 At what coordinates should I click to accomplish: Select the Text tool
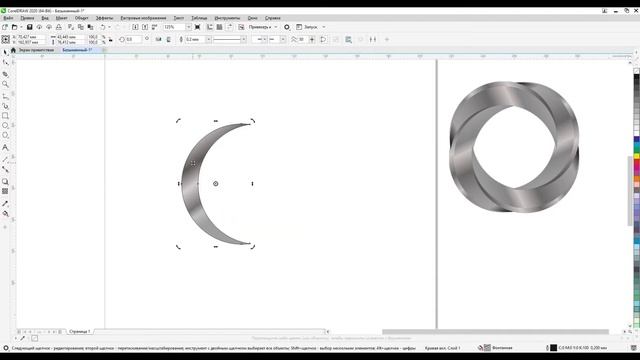tap(5, 147)
